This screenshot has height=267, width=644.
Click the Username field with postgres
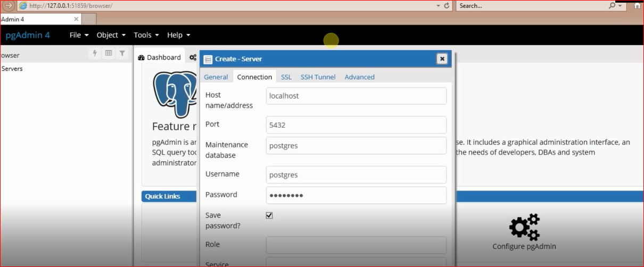pyautogui.click(x=356, y=174)
